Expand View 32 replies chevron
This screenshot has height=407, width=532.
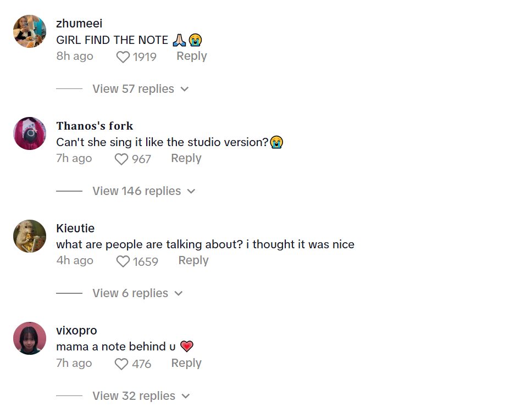pyautogui.click(x=185, y=396)
